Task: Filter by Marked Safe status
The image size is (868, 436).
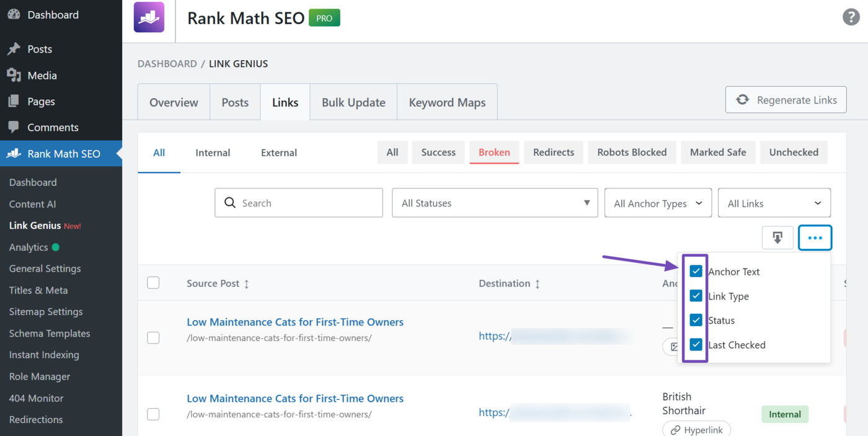Action: point(718,152)
